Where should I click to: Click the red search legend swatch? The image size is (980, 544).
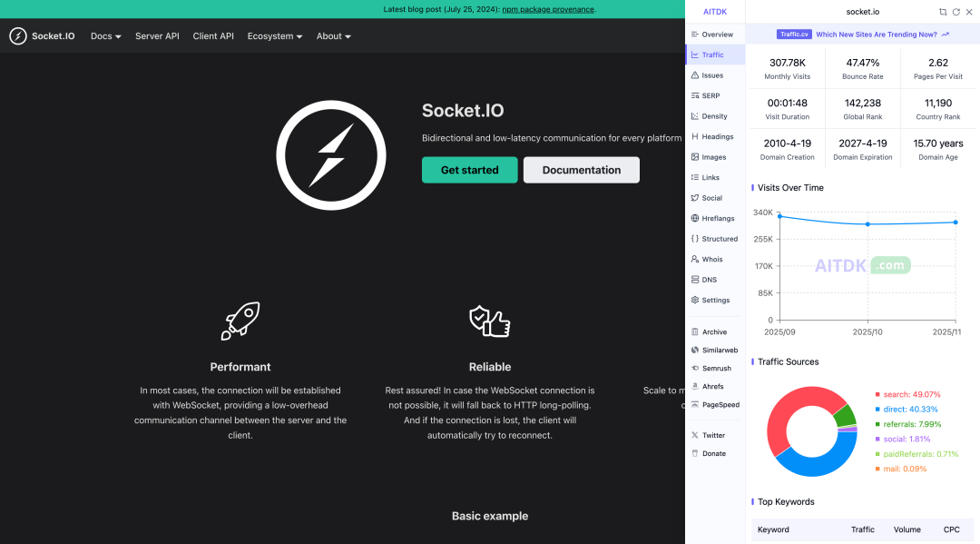[x=877, y=394]
